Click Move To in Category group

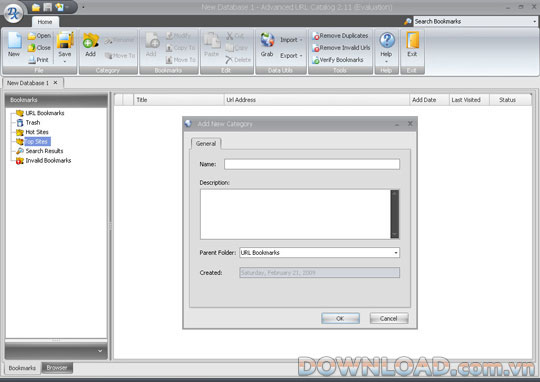point(120,55)
